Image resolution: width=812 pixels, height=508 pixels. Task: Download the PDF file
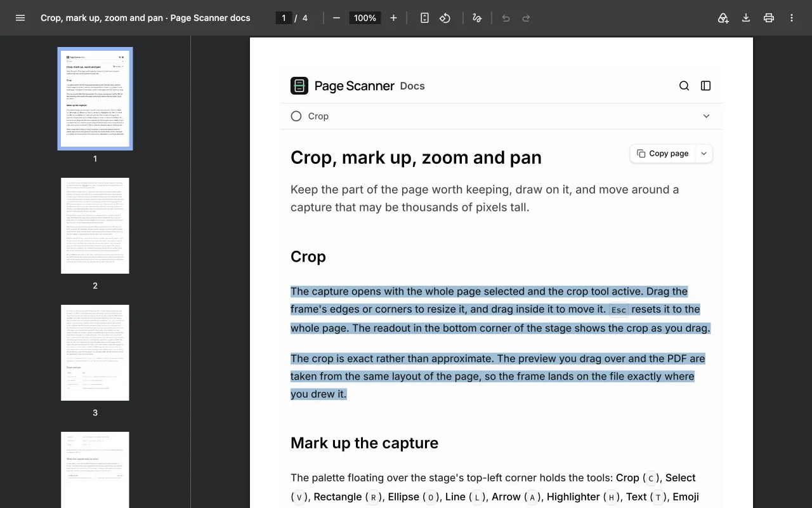click(x=746, y=18)
